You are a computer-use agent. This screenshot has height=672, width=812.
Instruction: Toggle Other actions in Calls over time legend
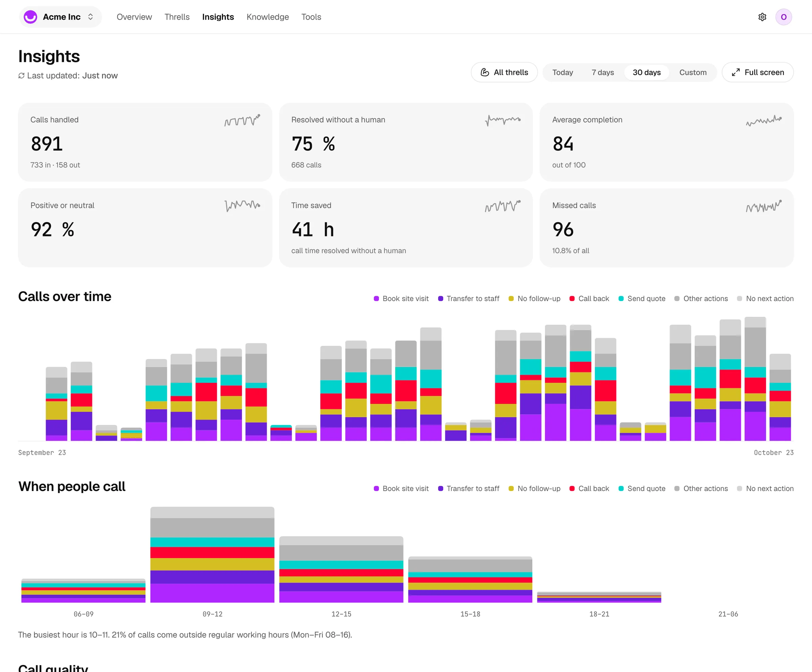click(x=701, y=299)
